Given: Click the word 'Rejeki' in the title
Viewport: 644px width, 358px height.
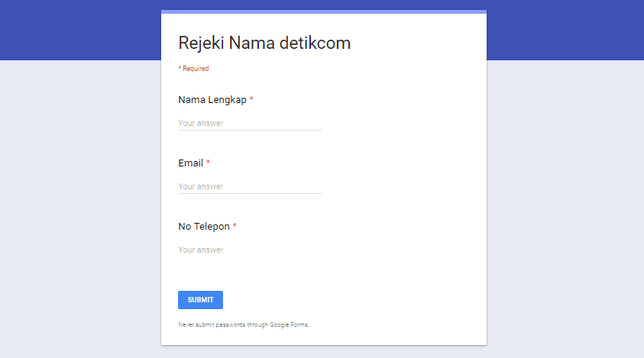Looking at the screenshot, I should [201, 43].
